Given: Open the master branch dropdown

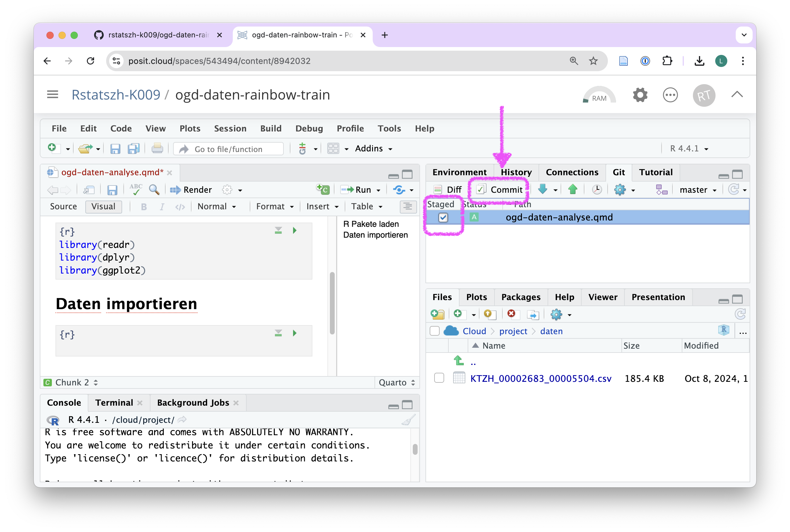Looking at the screenshot, I should [x=698, y=190].
